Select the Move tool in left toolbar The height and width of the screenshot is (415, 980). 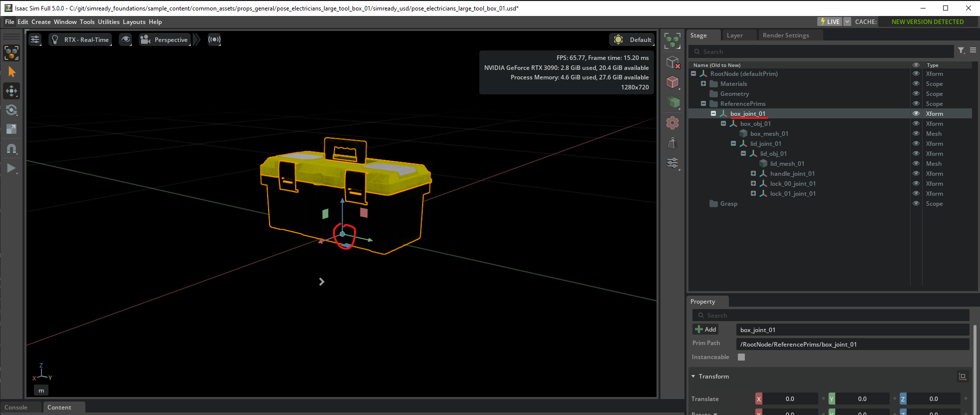11,91
